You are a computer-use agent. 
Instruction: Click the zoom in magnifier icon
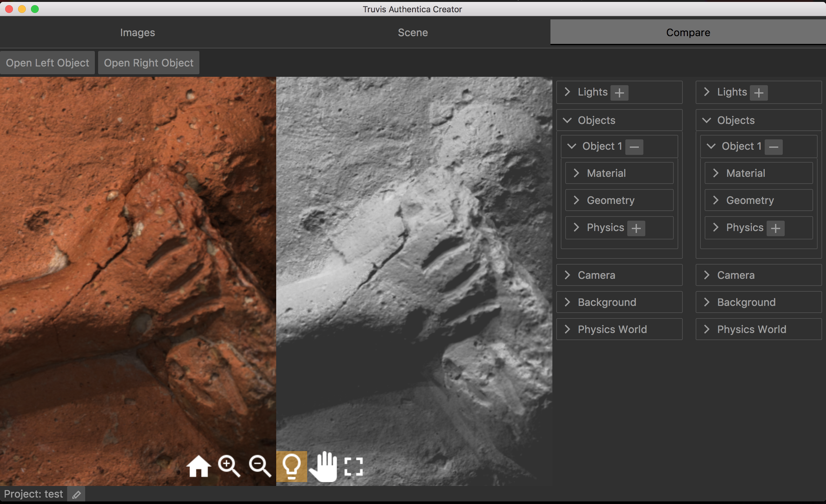tap(229, 466)
